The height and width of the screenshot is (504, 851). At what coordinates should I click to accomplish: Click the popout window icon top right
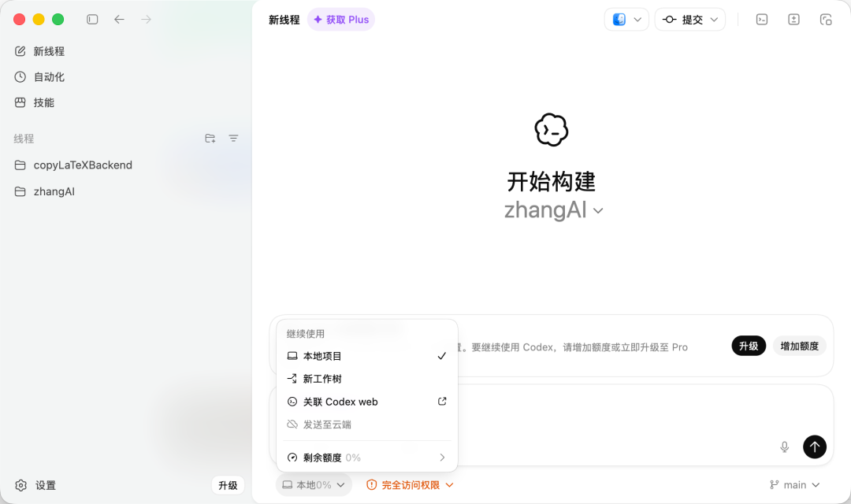(826, 20)
